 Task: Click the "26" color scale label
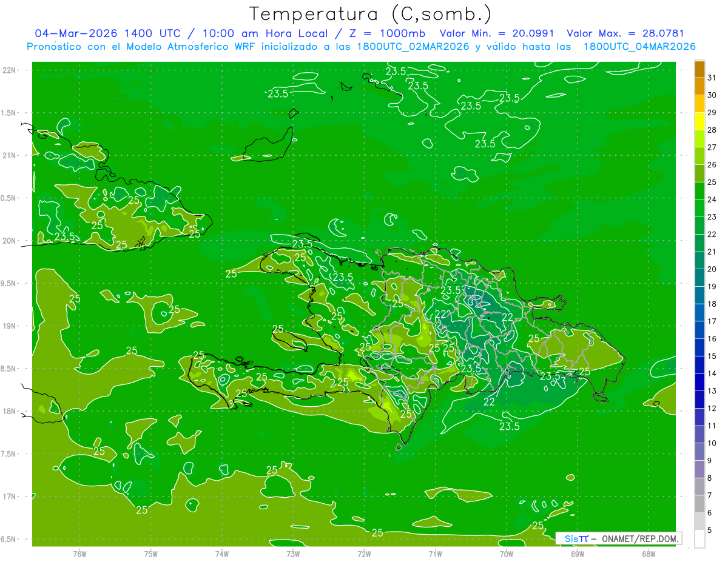(712, 165)
